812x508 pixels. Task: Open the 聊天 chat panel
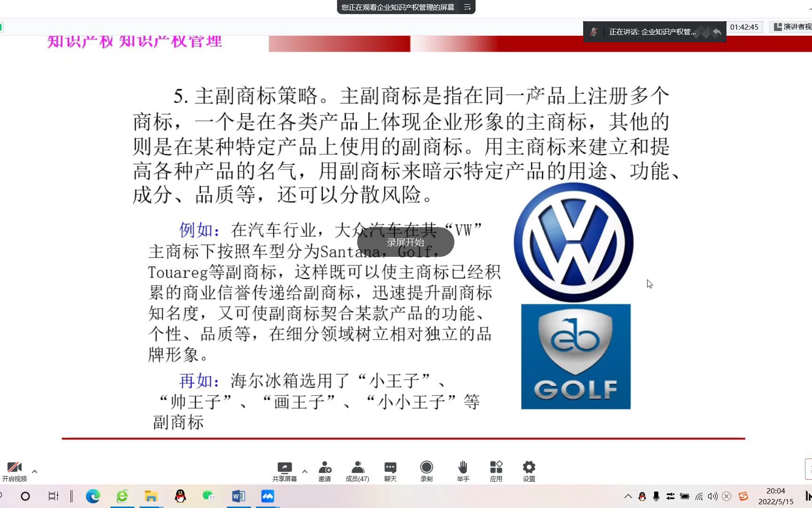[x=390, y=472]
